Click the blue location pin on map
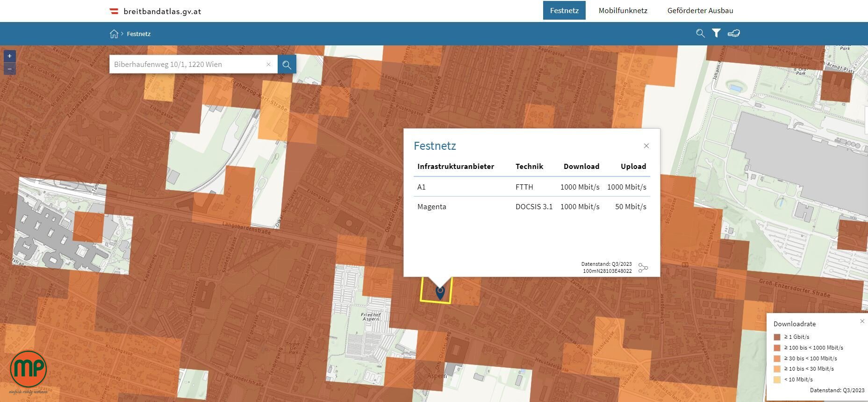The width and height of the screenshot is (868, 402). [440, 292]
